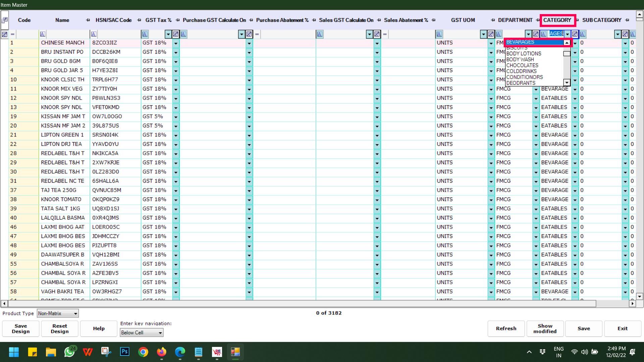Click the Show modified button
Viewport: 644px width, 362px height.
[x=545, y=328]
